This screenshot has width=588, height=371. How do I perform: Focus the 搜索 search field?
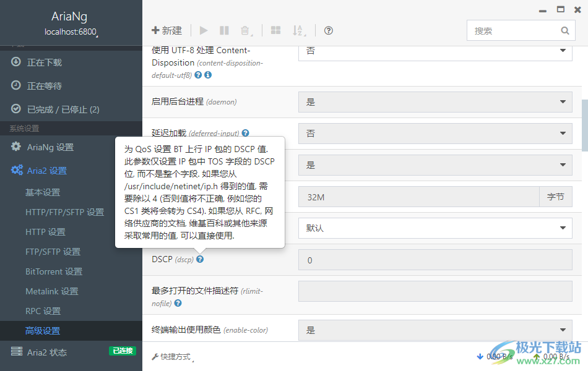point(521,30)
